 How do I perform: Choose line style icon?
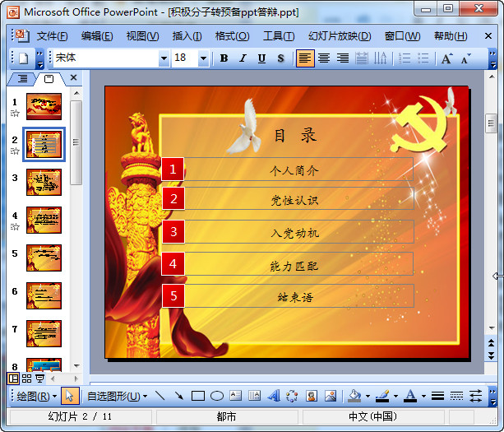[x=437, y=396]
